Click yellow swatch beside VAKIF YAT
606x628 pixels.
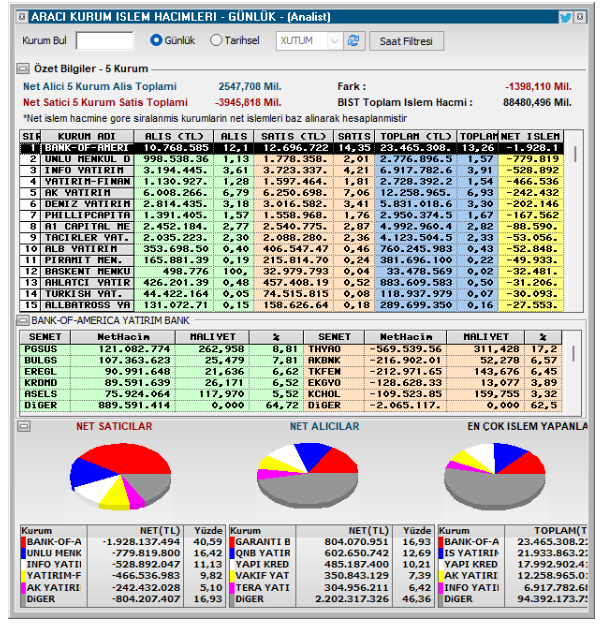click(232, 576)
